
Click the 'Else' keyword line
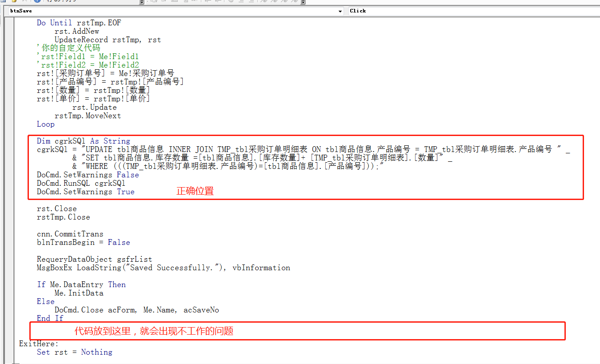tap(46, 301)
